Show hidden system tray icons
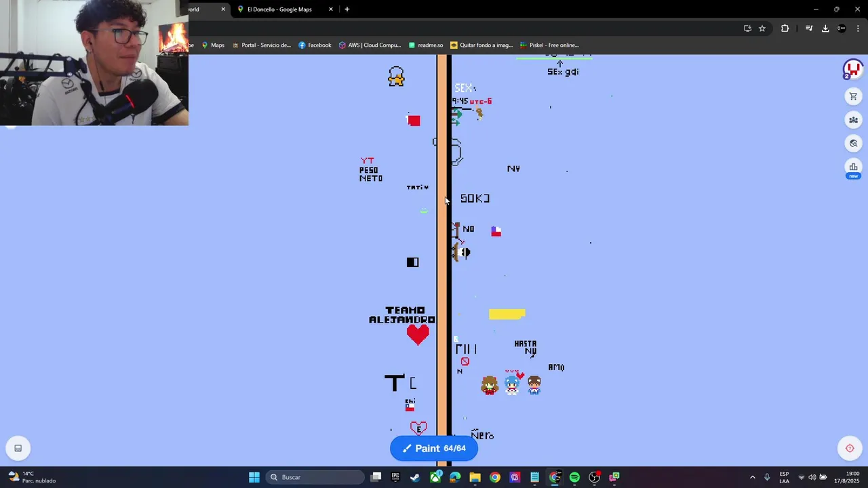868x488 pixels. pyautogui.click(x=752, y=477)
